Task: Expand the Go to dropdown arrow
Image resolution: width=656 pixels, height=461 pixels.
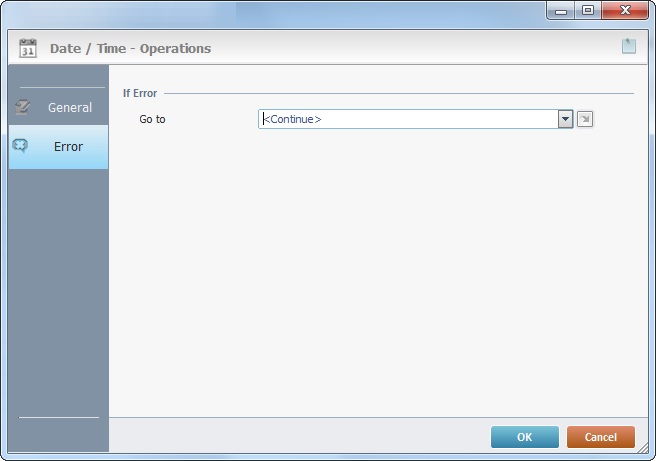Action: click(x=565, y=119)
